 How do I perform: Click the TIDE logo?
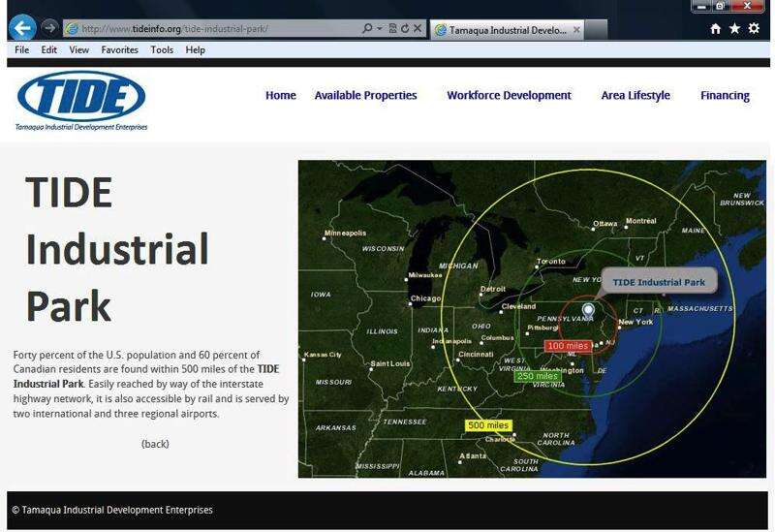pyautogui.click(x=81, y=101)
